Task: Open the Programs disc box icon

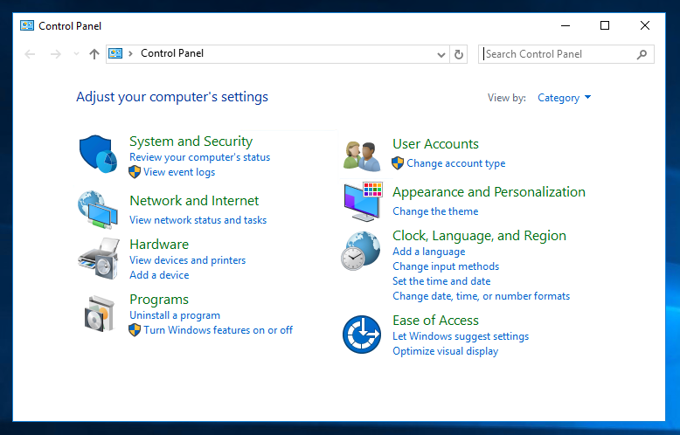Action: [99, 314]
